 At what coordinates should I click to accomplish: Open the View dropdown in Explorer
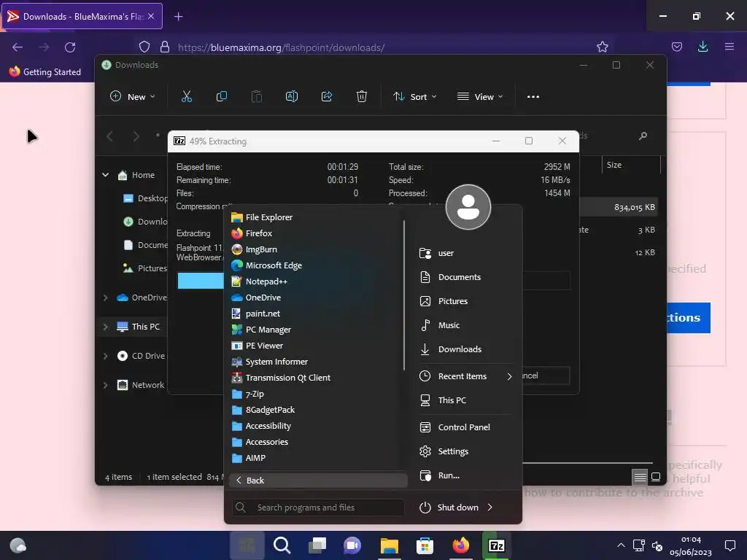tap(480, 97)
